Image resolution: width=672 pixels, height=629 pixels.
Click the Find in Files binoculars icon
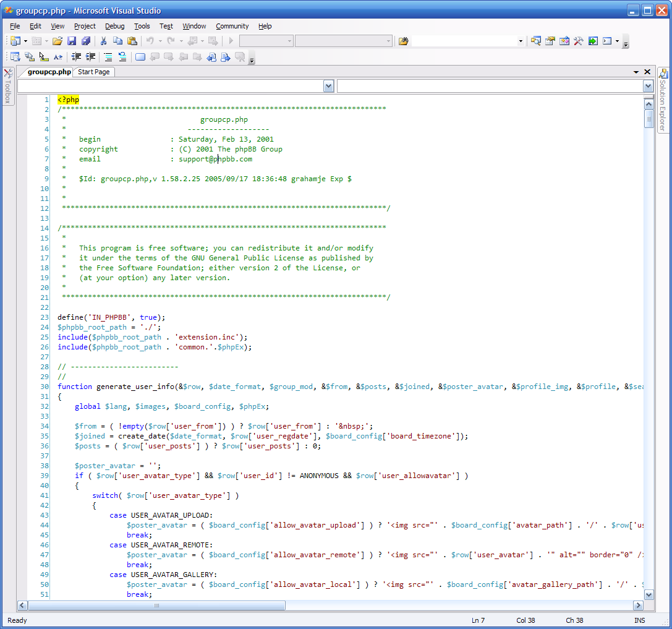click(403, 41)
